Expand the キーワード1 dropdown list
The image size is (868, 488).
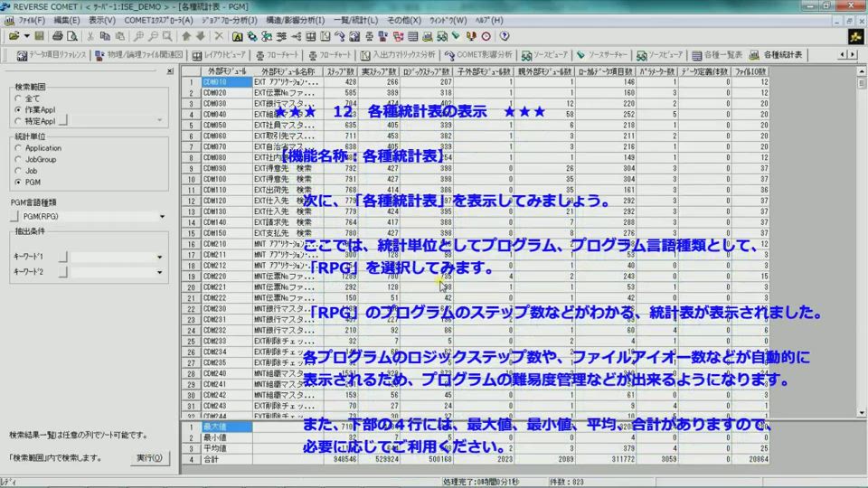coord(159,257)
